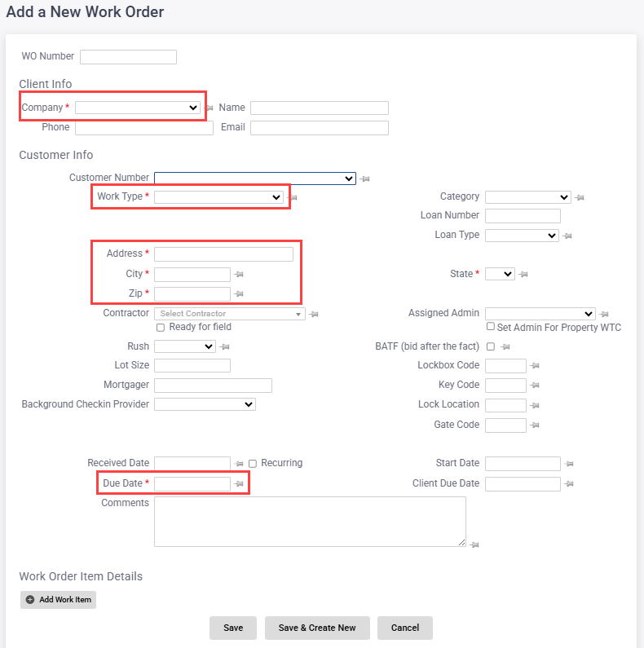
Task: Click the pin icon next to Lockbox Code
Action: click(536, 366)
